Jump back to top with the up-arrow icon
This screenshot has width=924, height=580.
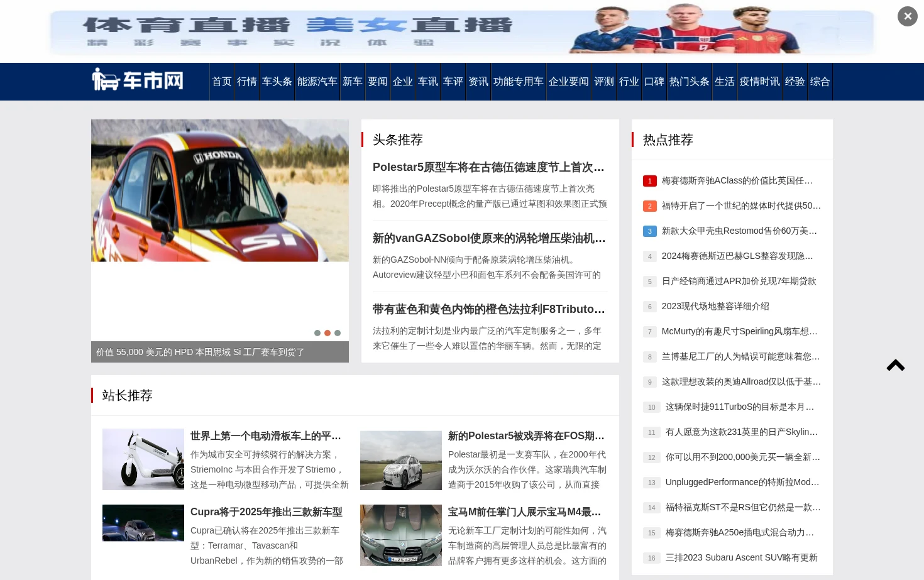pos(896,365)
